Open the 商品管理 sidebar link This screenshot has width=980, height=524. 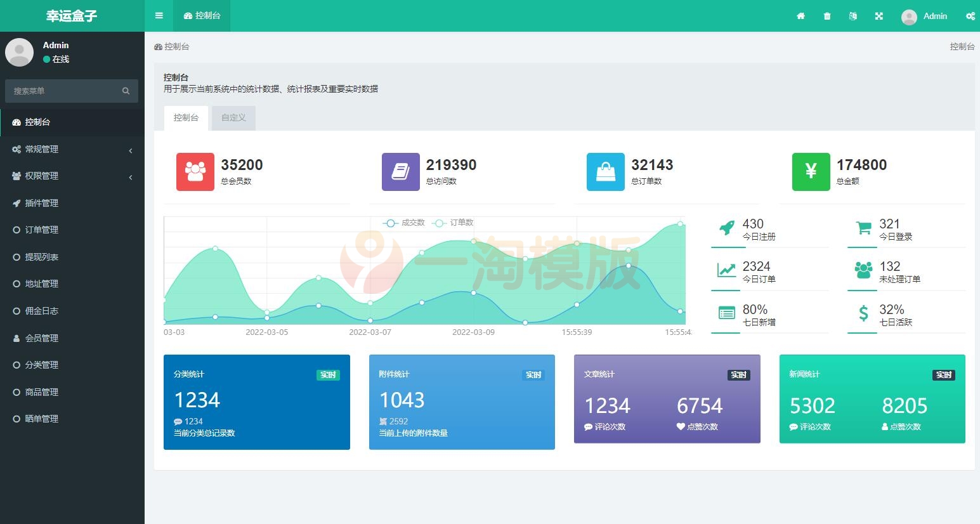(42, 392)
